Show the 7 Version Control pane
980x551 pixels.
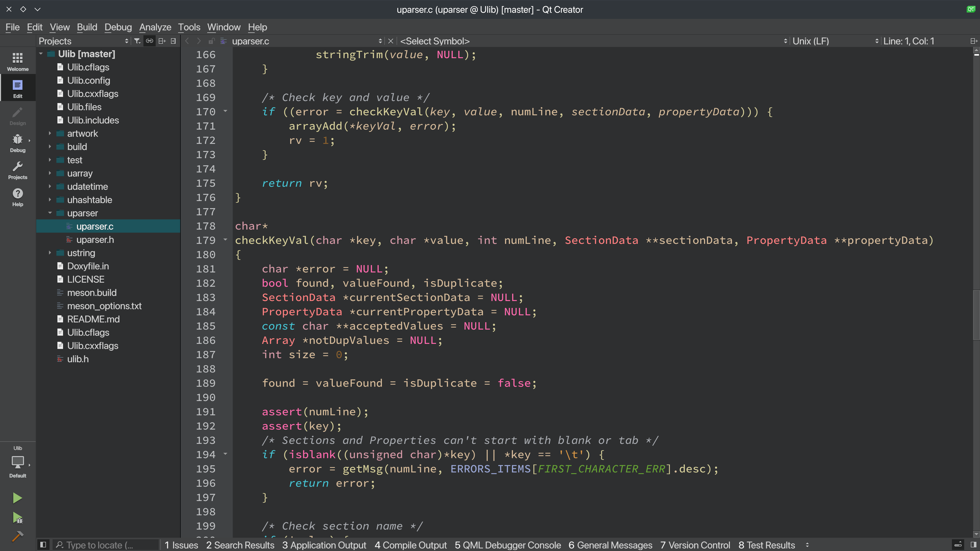point(695,545)
